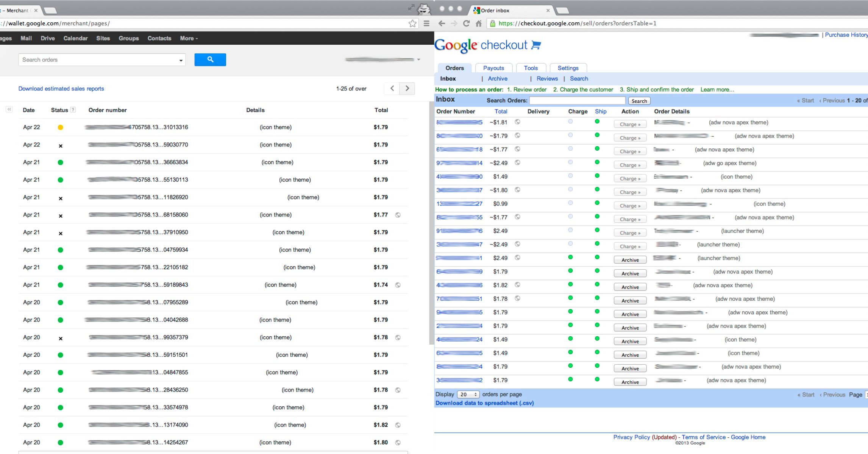The width and height of the screenshot is (868, 454).
Task: Open the More menu dropdown
Action: 189,38
